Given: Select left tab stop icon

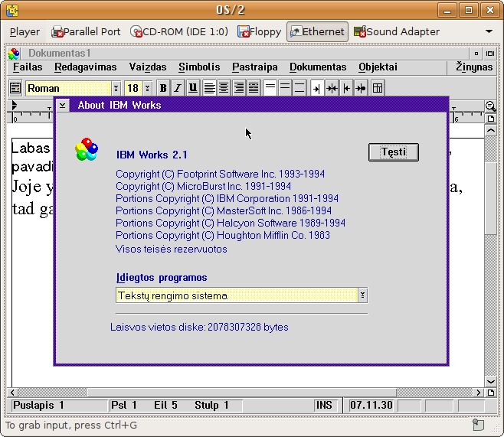Looking at the screenshot, I should pyautogui.click(x=317, y=88).
